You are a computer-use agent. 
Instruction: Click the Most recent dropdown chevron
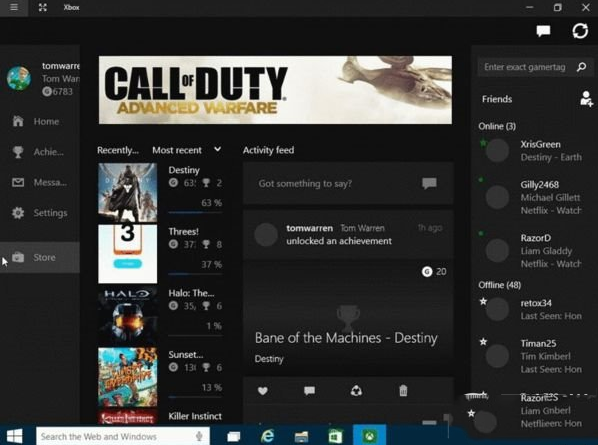[217, 149]
